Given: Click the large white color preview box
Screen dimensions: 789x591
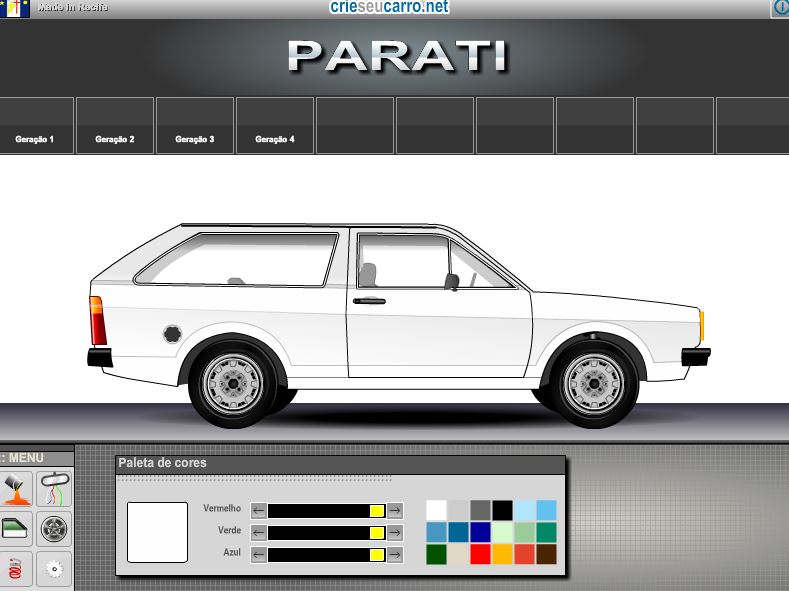Looking at the screenshot, I should coord(157,532).
